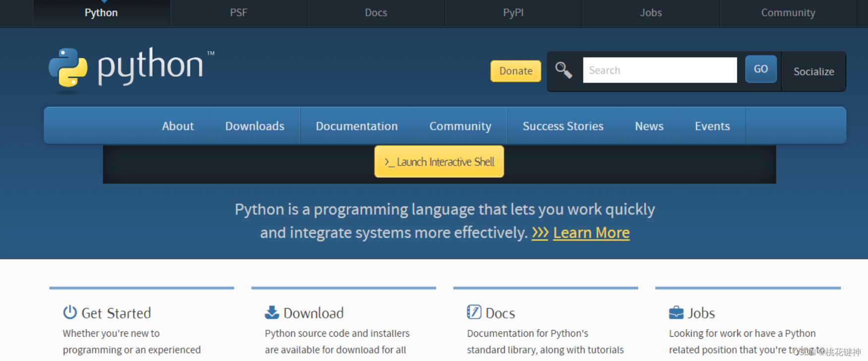Click the Jobs section heading

(x=701, y=313)
